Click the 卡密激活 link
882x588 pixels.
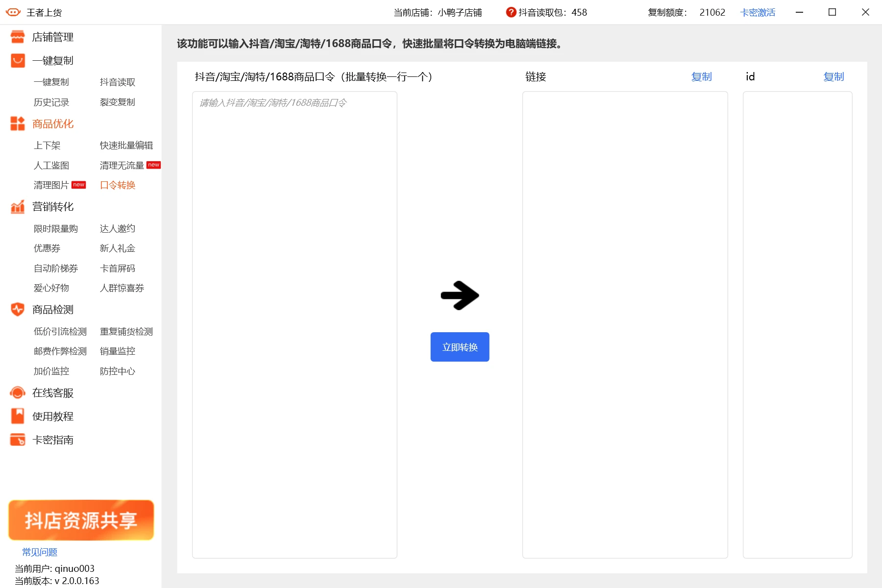(758, 12)
